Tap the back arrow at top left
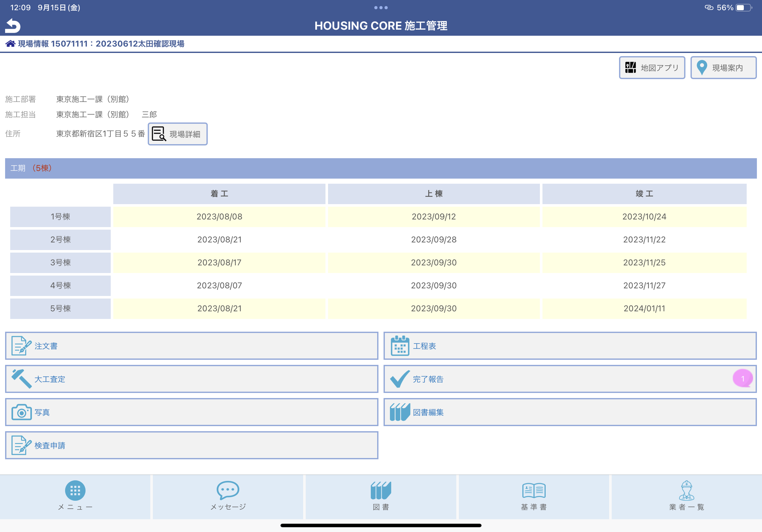 (x=12, y=26)
